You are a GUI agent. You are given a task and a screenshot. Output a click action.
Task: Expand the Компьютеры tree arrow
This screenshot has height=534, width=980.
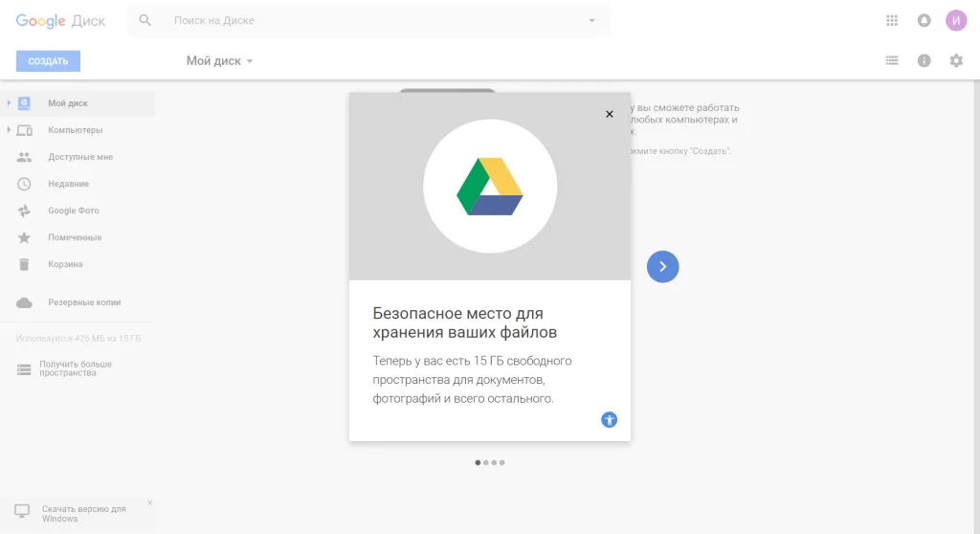[9, 129]
